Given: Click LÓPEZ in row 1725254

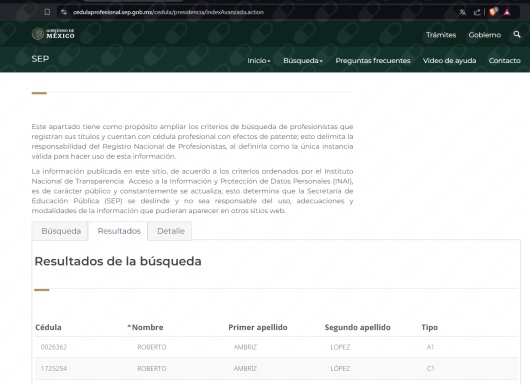Looking at the screenshot, I should [x=340, y=368].
